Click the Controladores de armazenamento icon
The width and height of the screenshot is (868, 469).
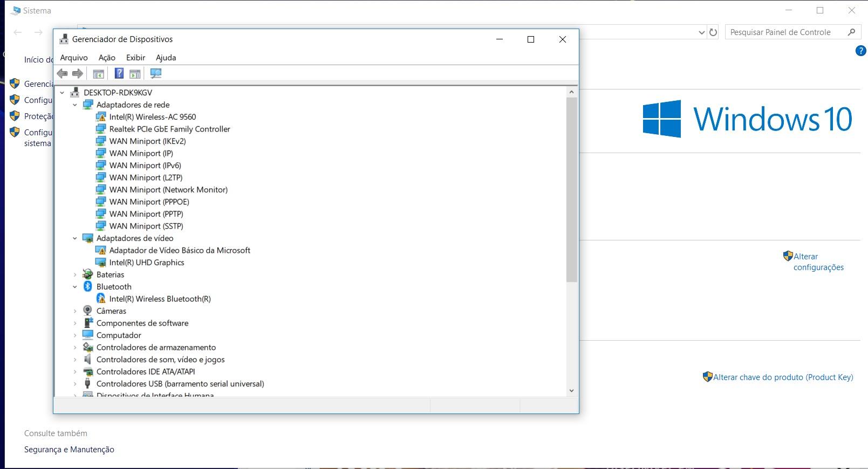tap(88, 347)
